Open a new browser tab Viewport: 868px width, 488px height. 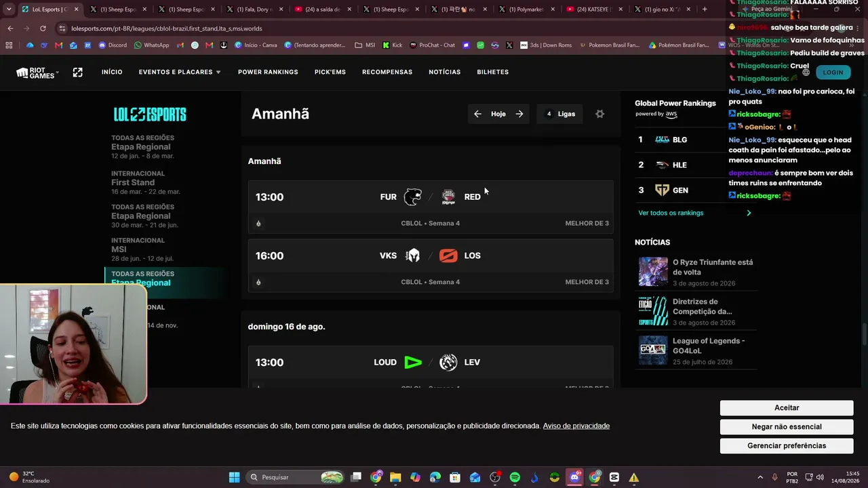pyautogui.click(x=705, y=9)
